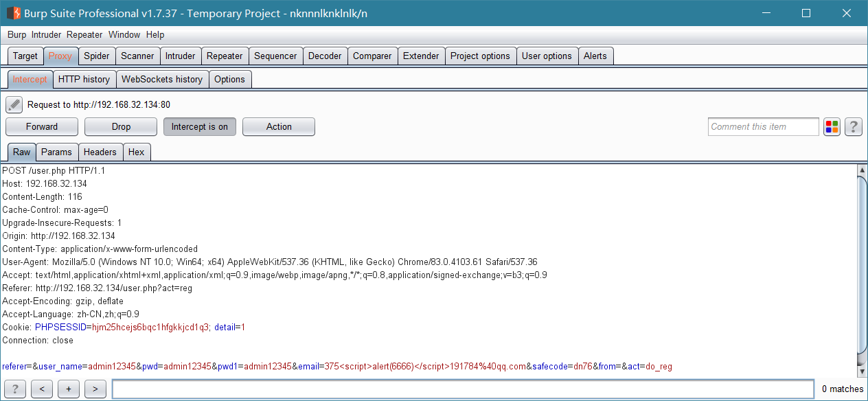Click the request pane scrollbar down arrow
This screenshot has height=401, width=868.
click(x=863, y=371)
